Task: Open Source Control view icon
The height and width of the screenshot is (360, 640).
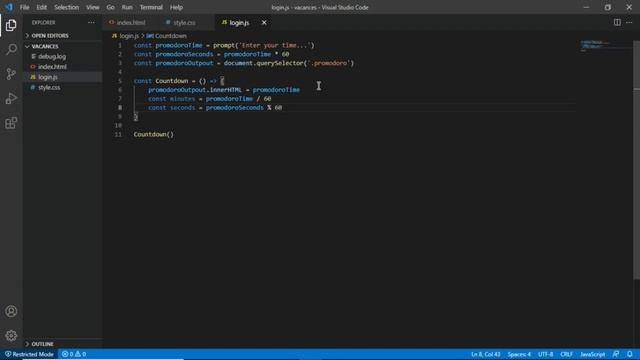Action: click(11, 74)
